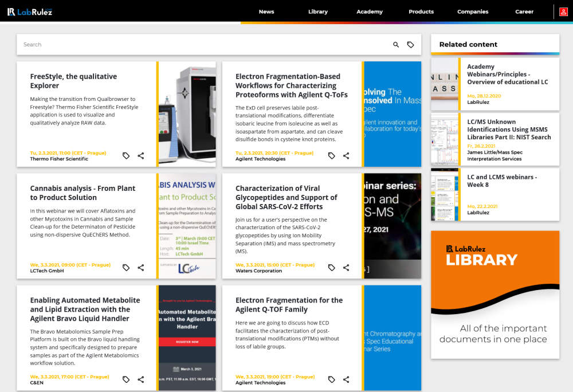Click tag icon on Cannabis analysis card
The image size is (573, 392).
[126, 268]
